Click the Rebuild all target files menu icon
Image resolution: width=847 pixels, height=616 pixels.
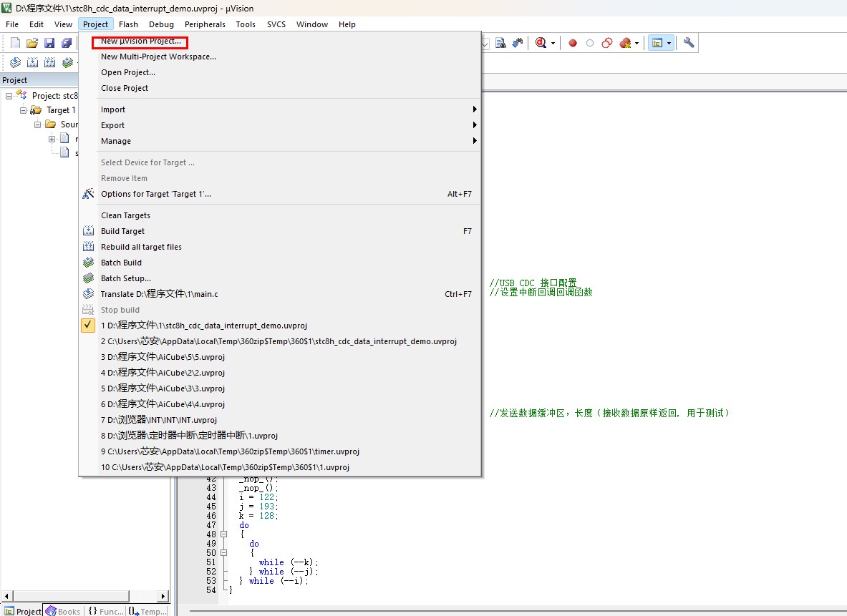point(88,246)
